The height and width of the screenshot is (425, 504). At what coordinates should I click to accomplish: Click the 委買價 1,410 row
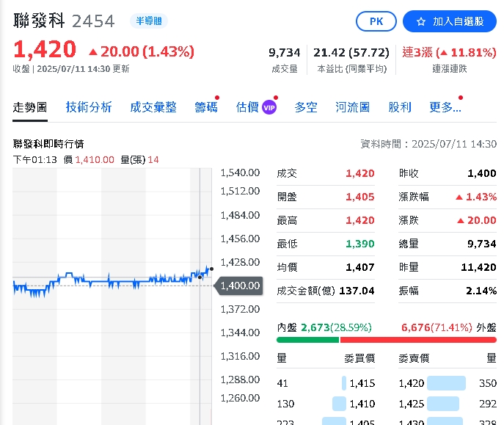pos(326,404)
